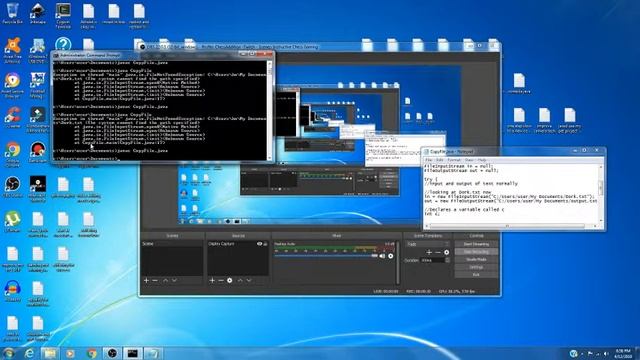Click Studio Mode in OBS Controls

tap(476, 260)
